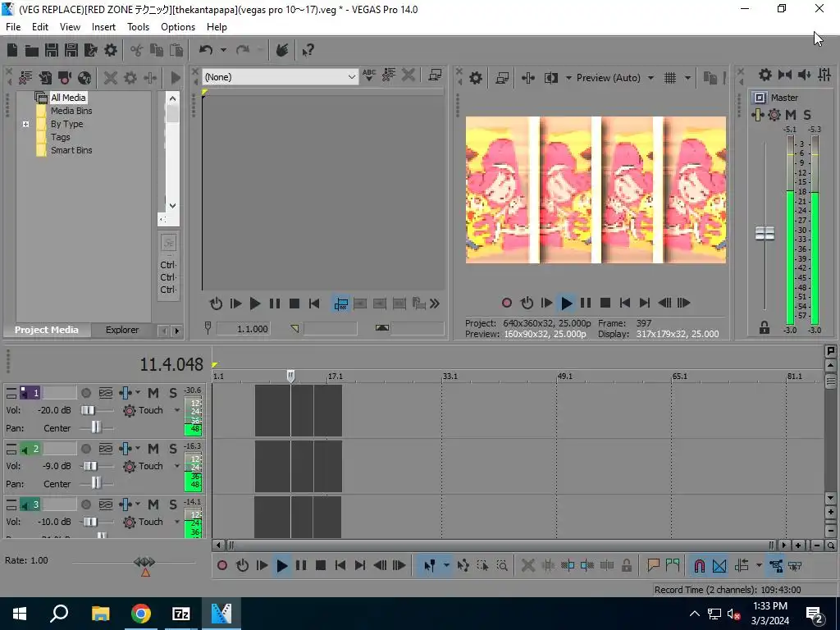Open the Undo history dropdown arrow
The width and height of the screenshot is (840, 630).
pyautogui.click(x=223, y=50)
